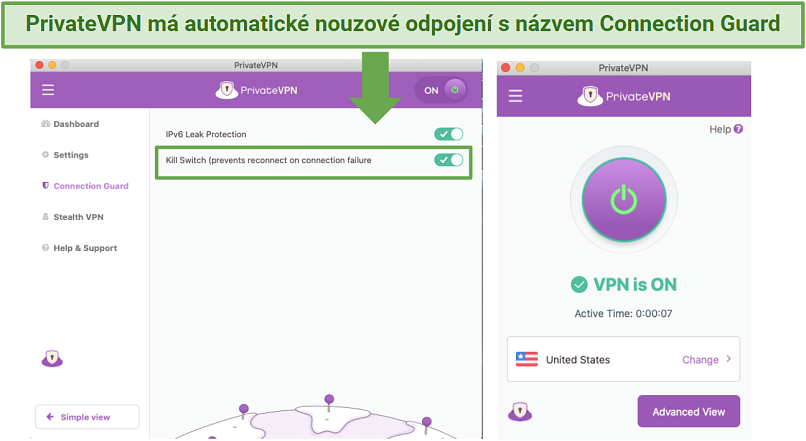Click the large purple power button
This screenshot has height=441, width=806.
(624, 199)
